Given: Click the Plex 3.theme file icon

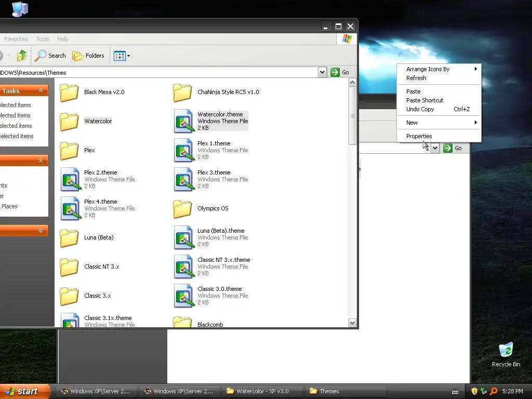Looking at the screenshot, I should (x=183, y=179).
